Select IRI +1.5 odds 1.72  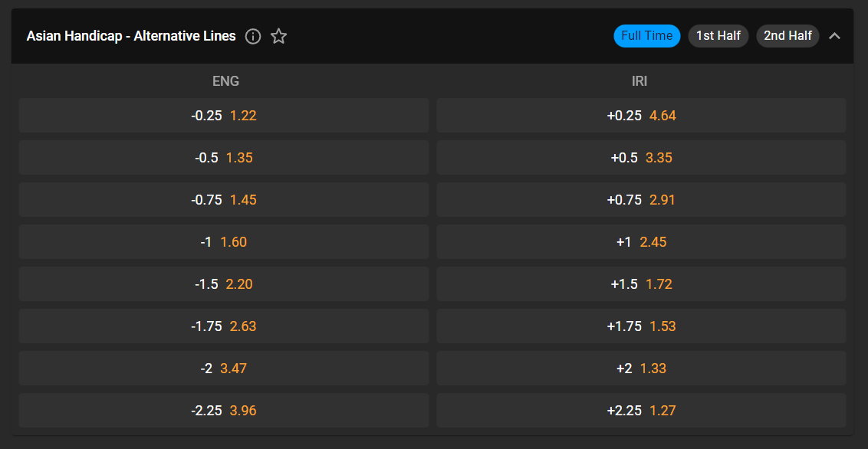[x=641, y=283]
